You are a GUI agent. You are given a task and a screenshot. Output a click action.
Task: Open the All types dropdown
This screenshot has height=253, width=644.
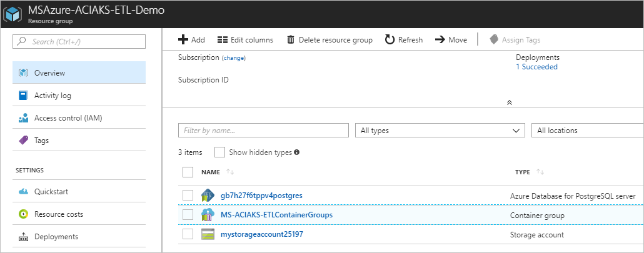coord(440,131)
